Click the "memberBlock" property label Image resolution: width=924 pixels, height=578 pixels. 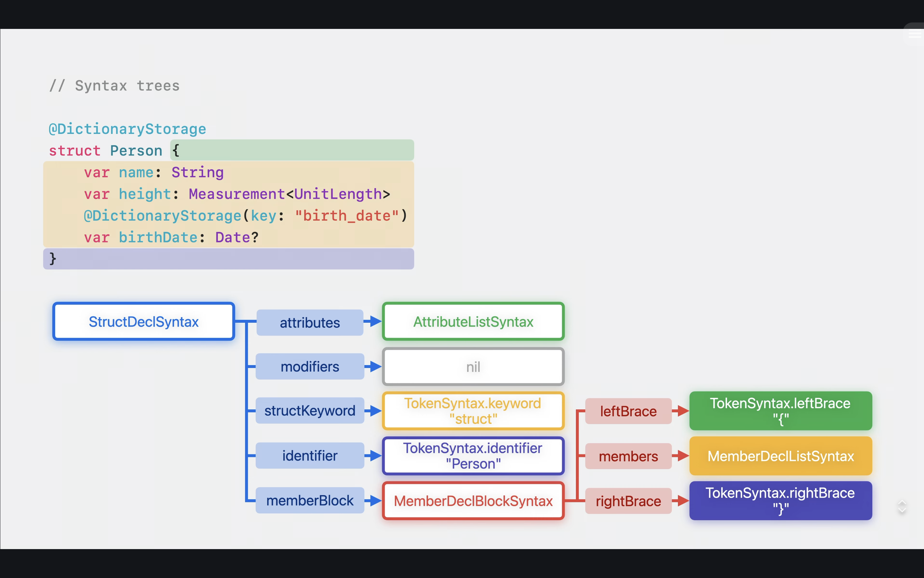click(310, 500)
